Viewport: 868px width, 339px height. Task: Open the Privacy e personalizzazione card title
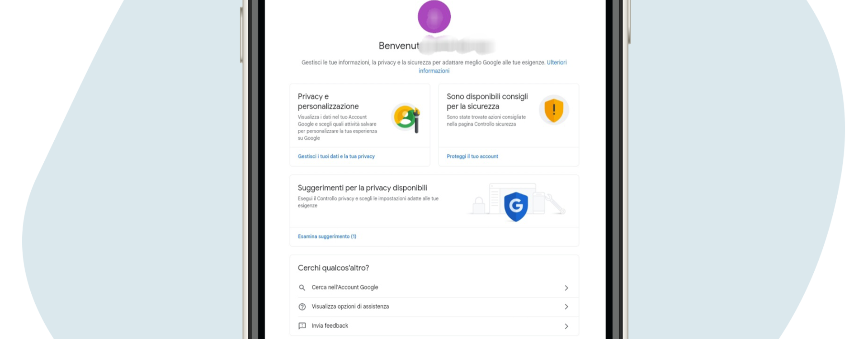[x=328, y=101]
